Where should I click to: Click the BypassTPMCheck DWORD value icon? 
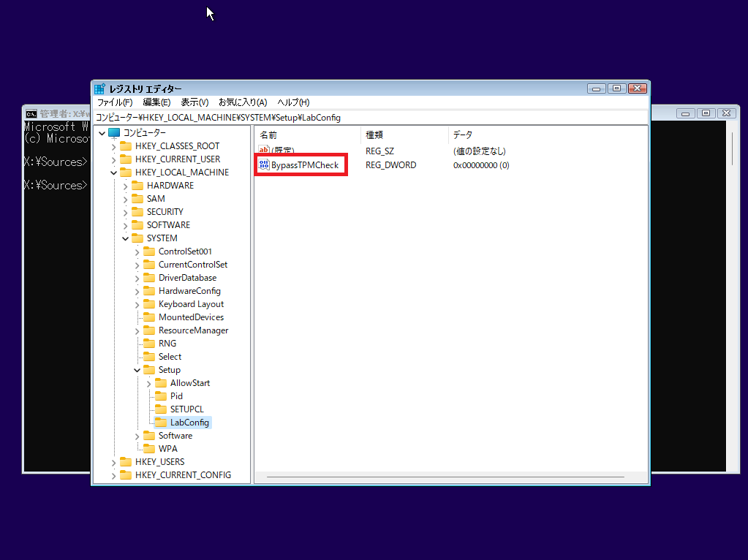(264, 164)
